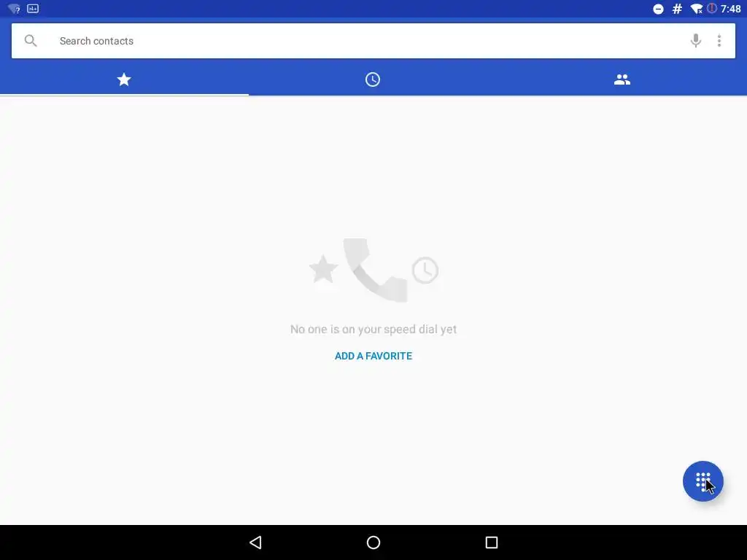Click the ADD A FAVORITE link
The image size is (747, 560).
(x=373, y=356)
